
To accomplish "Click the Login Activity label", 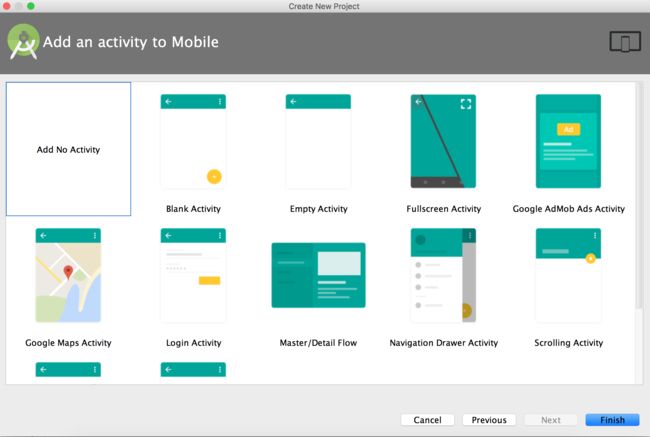I will click(x=194, y=343).
